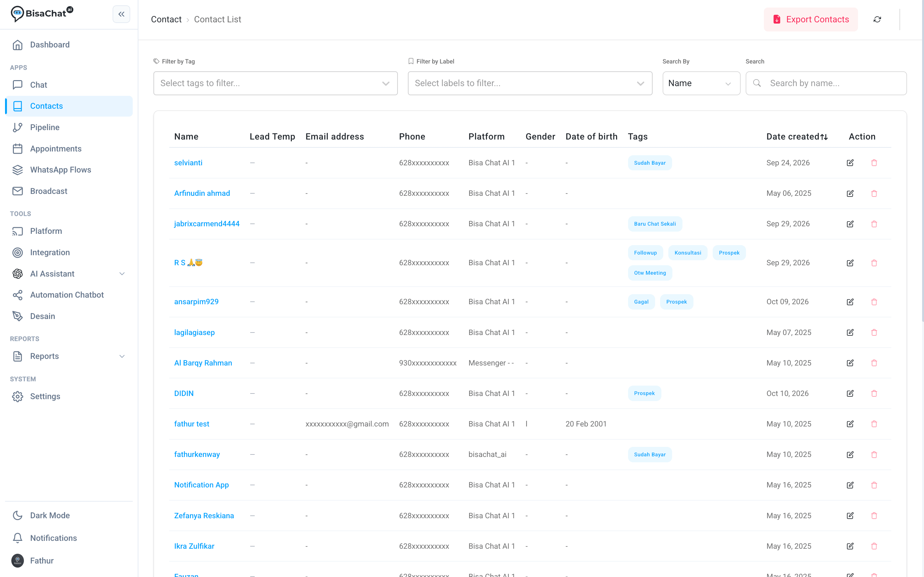Sort by Date created arrows
Viewport: 924px width, 577px height.
click(x=824, y=137)
